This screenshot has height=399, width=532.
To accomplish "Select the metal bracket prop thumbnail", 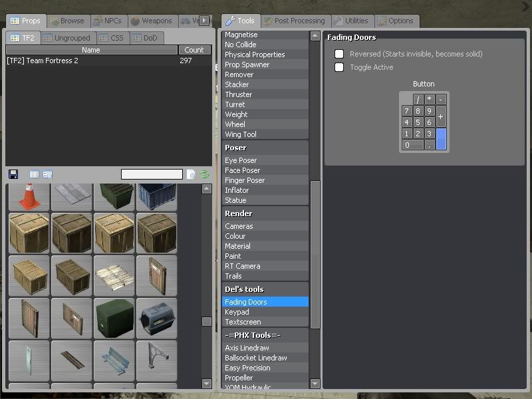I will click(157, 361).
